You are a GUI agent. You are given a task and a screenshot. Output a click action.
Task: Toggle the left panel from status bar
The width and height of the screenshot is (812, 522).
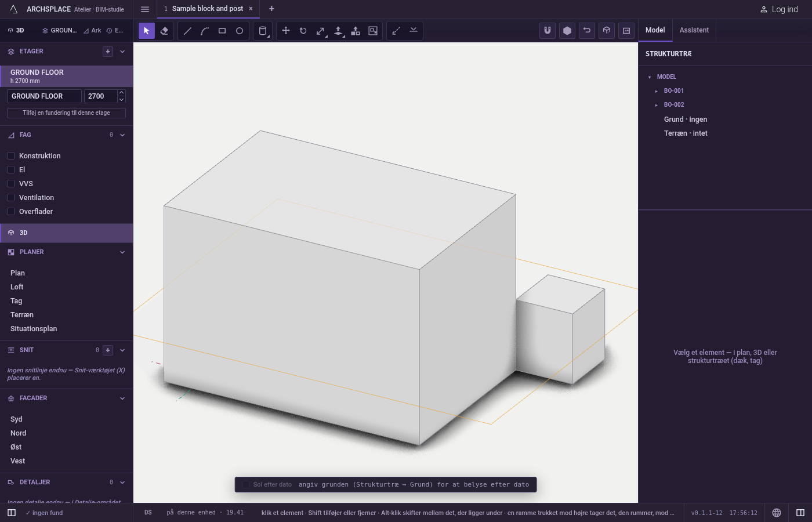(x=12, y=513)
